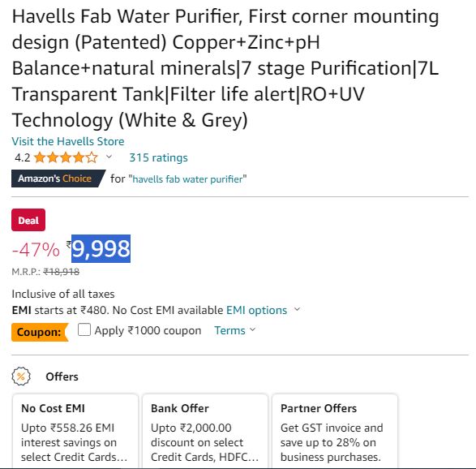Click the star rating icons
Image resolution: width=476 pixels, height=469 pixels.
coord(66,157)
